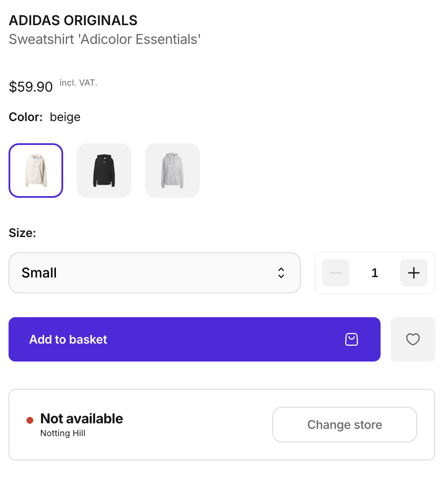Viewport: 448px width, 486px height.
Task: Click the shopping bag icon in the basket button
Action: point(351,339)
